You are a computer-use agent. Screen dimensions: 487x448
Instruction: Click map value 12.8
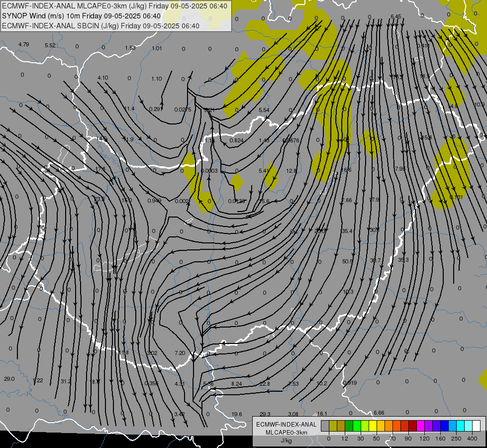coord(292,171)
